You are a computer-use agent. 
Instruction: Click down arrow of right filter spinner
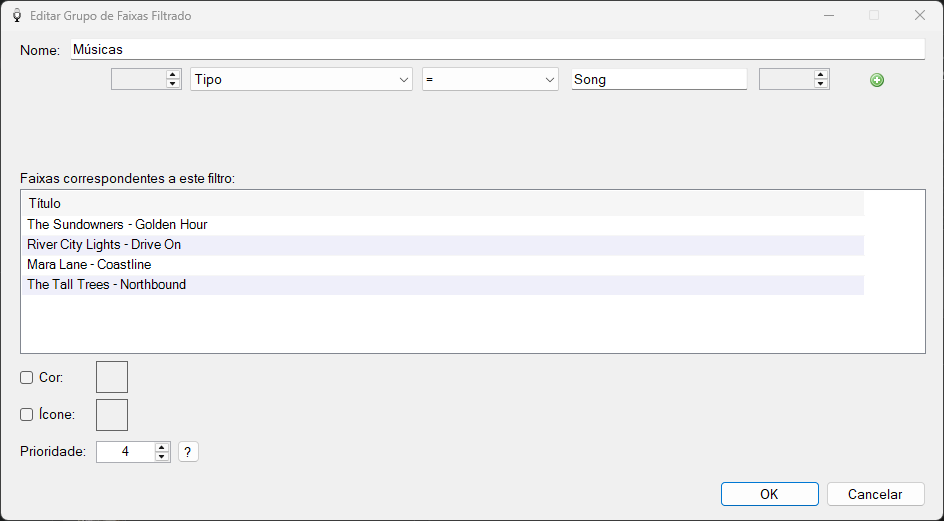pos(821,84)
